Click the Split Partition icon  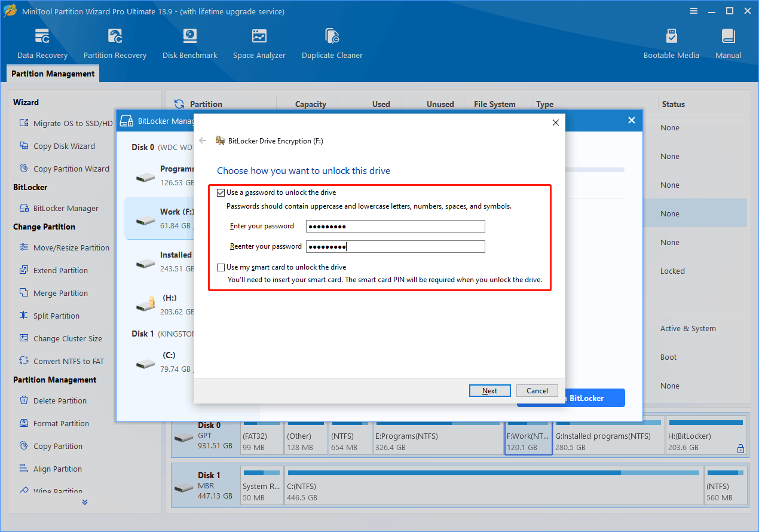click(24, 316)
